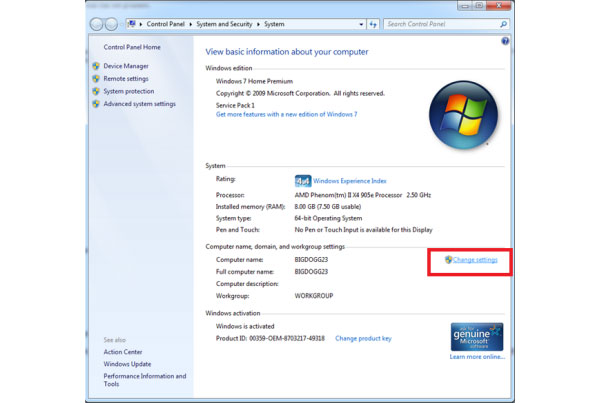Click the AMD Phenom processor value
The image size is (600, 403).
click(x=363, y=195)
